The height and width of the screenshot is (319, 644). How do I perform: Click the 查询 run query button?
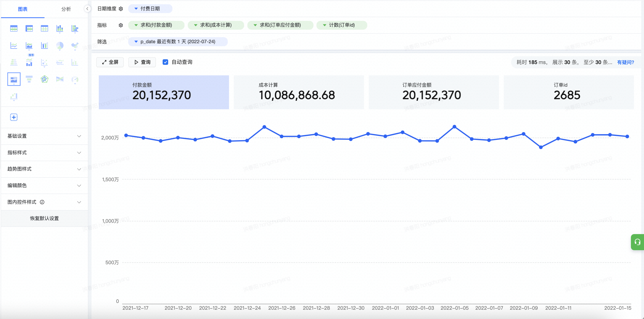pos(142,62)
